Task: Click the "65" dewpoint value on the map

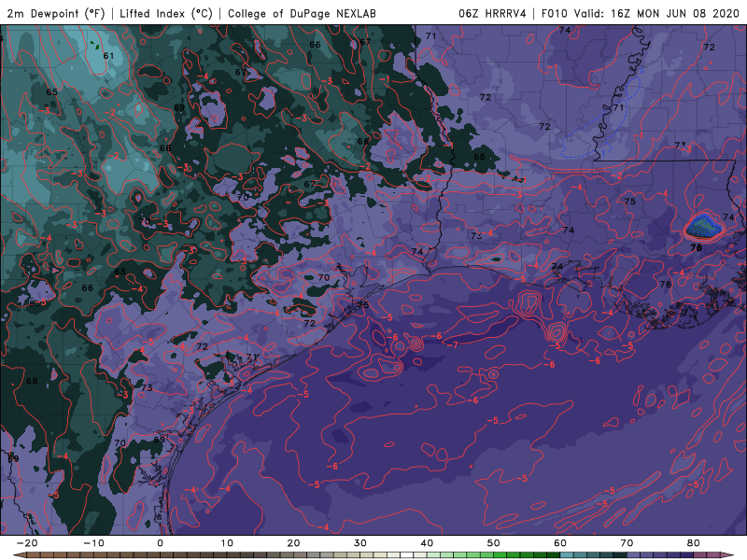Action: point(51,91)
